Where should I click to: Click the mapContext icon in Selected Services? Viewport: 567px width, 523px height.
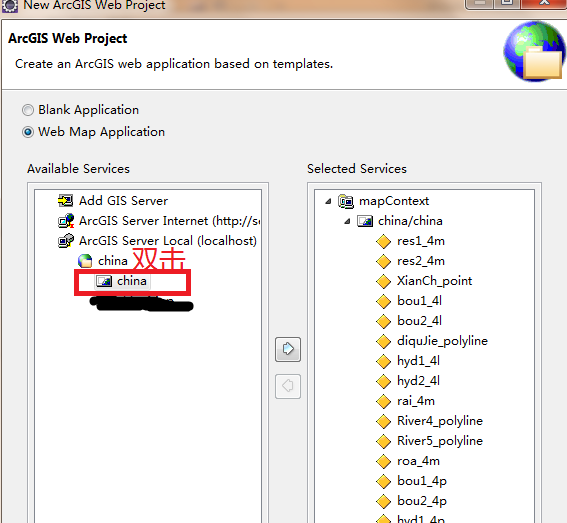click(346, 201)
